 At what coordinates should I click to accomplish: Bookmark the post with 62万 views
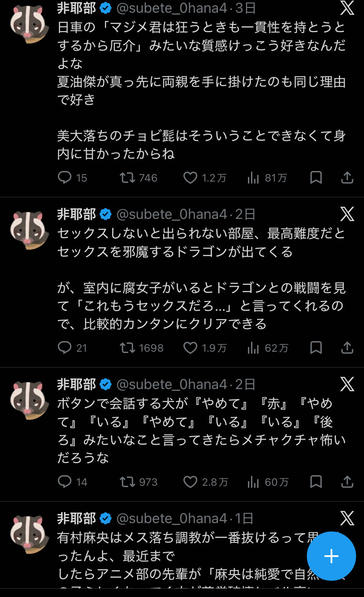pos(316,348)
